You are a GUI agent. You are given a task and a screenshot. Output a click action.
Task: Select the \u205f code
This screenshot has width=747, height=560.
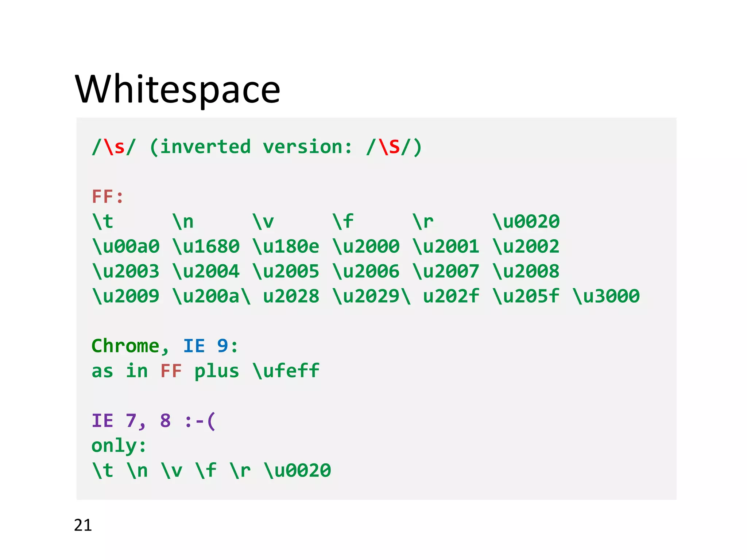click(526, 296)
